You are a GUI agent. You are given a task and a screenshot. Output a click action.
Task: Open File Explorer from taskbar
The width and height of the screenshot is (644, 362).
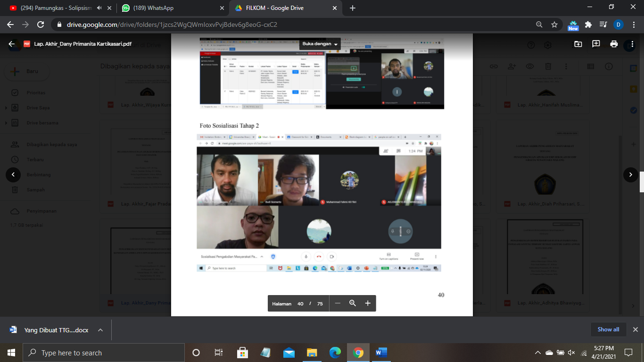(312, 353)
